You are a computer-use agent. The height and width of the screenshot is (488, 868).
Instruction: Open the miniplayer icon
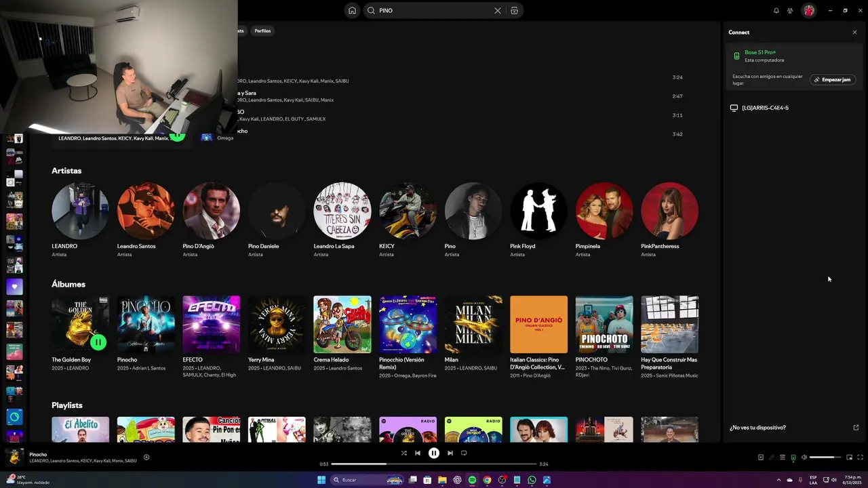click(849, 457)
